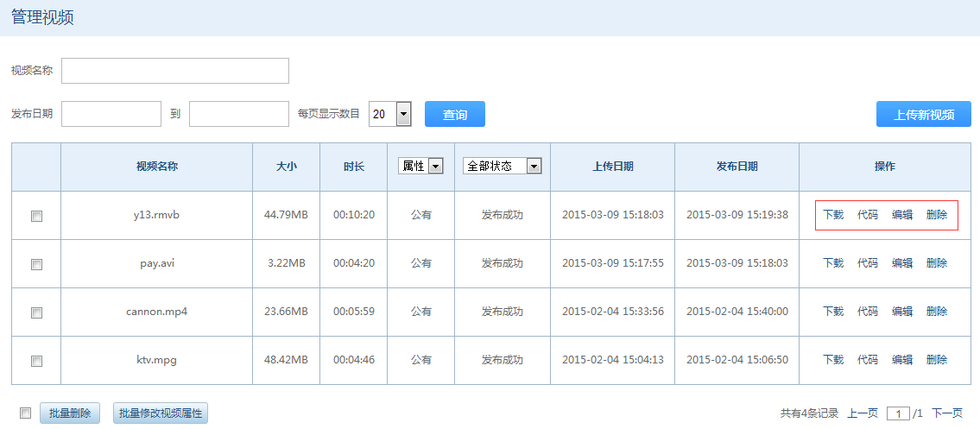
Task: Expand the 属性 filter dropdown
Action: [420, 166]
